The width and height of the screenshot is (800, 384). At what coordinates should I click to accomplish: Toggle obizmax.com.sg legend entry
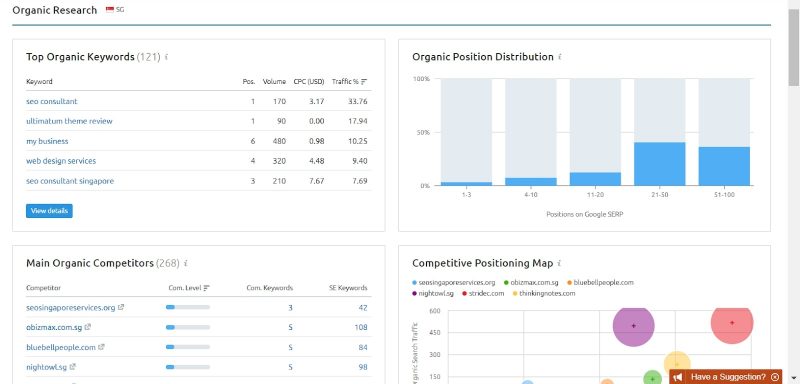531,283
